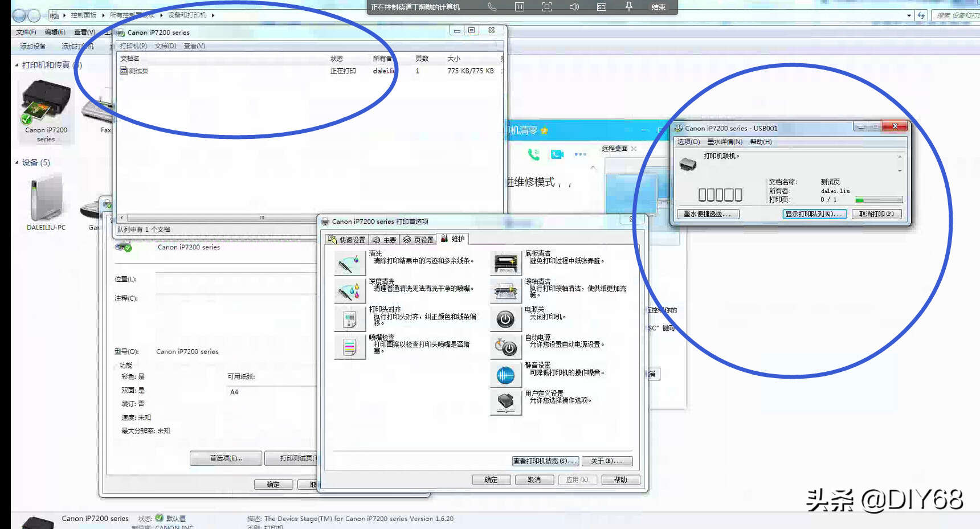The height and width of the screenshot is (529, 980).
Task: Switch to the 快速设置 tab
Action: [x=347, y=240]
